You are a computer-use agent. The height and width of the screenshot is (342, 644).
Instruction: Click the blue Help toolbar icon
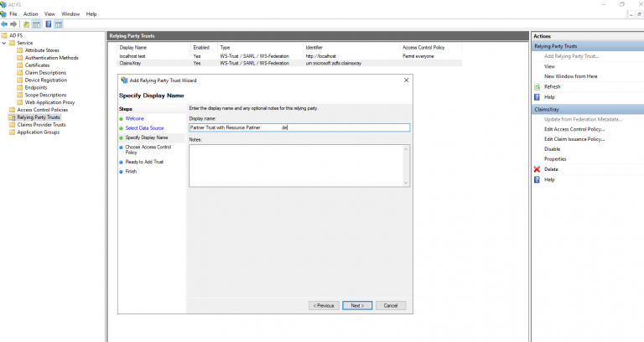(x=49, y=24)
